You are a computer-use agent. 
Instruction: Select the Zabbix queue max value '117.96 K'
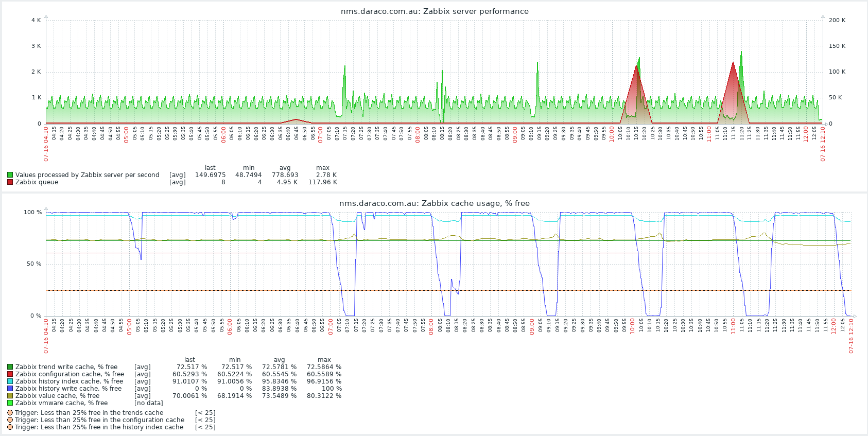[x=323, y=182]
